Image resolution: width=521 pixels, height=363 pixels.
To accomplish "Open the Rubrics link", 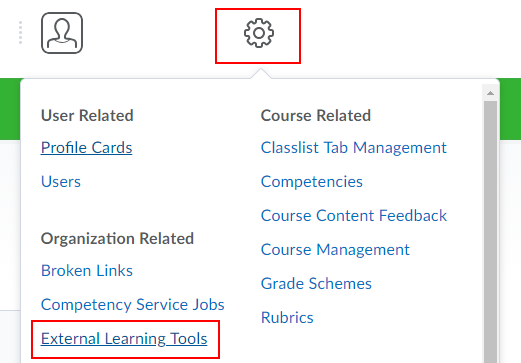I will tap(287, 318).
